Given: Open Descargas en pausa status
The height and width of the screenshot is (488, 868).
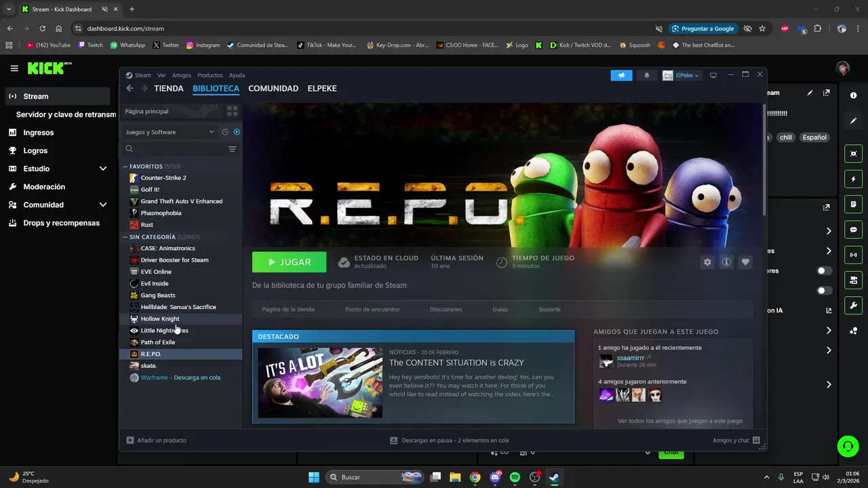Looking at the screenshot, I should click(449, 440).
